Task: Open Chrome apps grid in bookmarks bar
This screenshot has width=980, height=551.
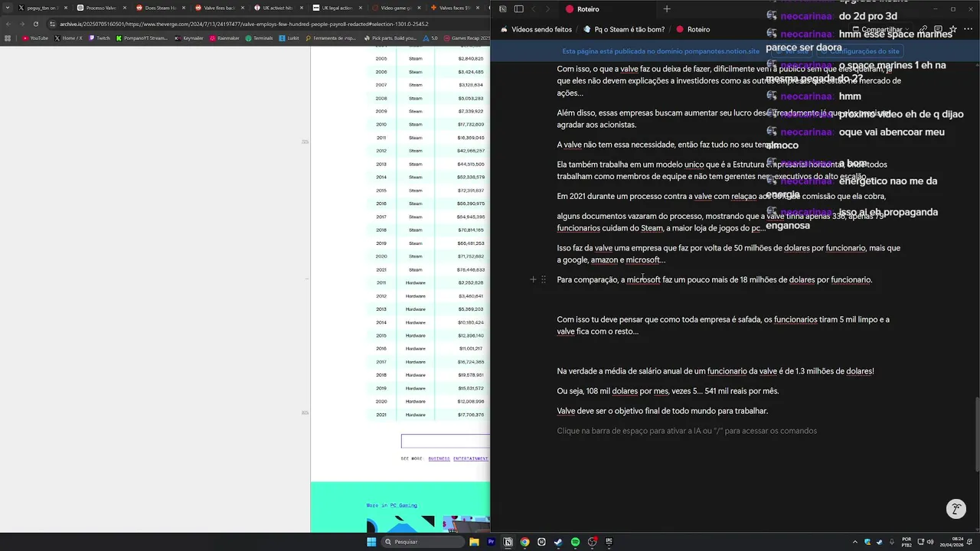Action: (x=8, y=37)
